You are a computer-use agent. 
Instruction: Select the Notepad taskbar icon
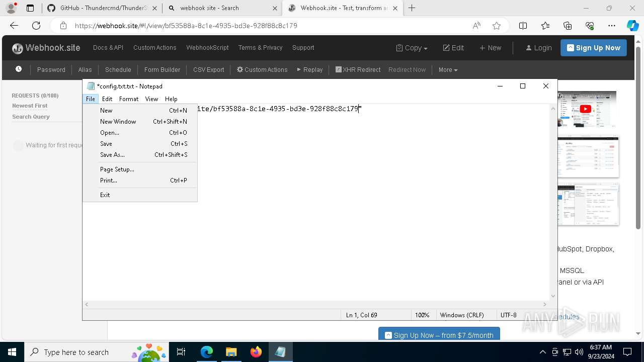pyautogui.click(x=280, y=352)
